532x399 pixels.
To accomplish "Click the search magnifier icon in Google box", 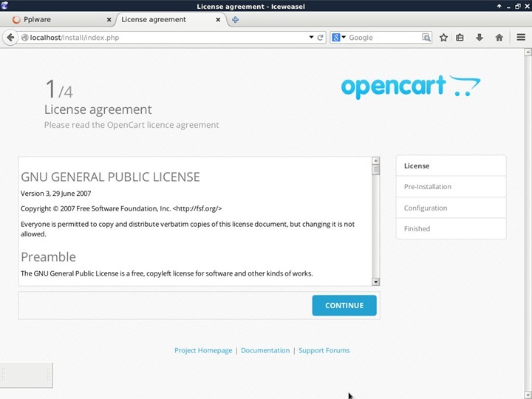I will click(426, 38).
